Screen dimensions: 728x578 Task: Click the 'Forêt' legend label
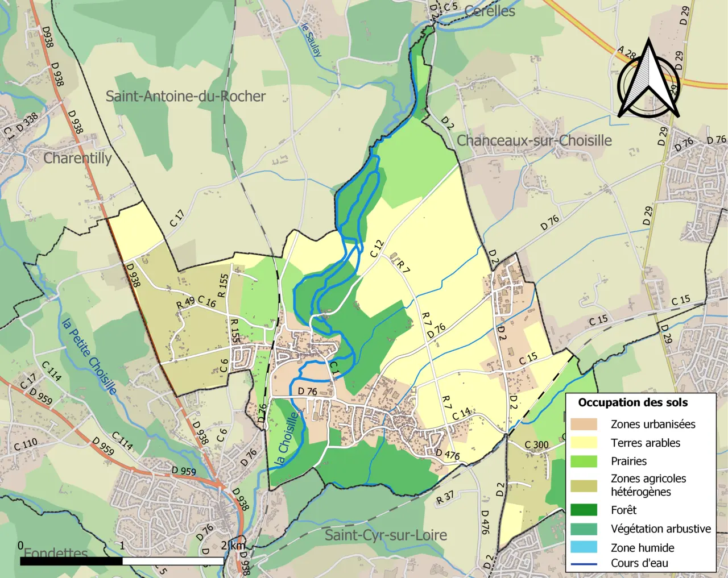(623, 510)
